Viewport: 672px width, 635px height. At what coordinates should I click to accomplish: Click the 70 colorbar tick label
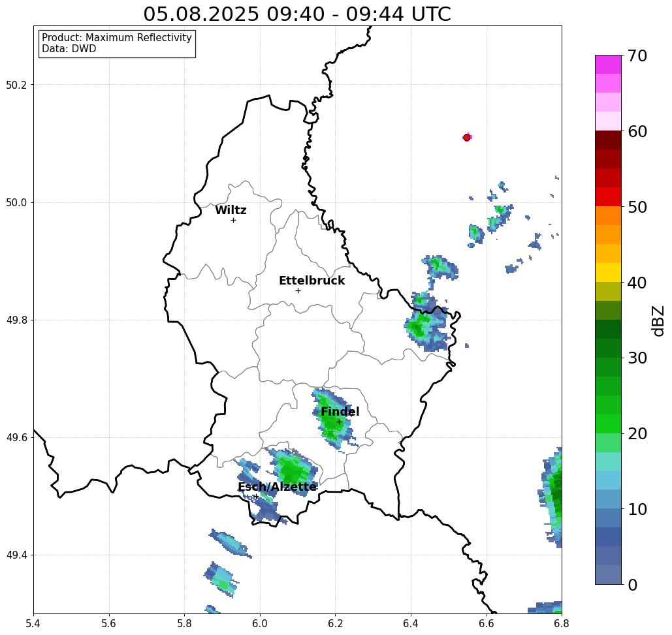click(637, 55)
